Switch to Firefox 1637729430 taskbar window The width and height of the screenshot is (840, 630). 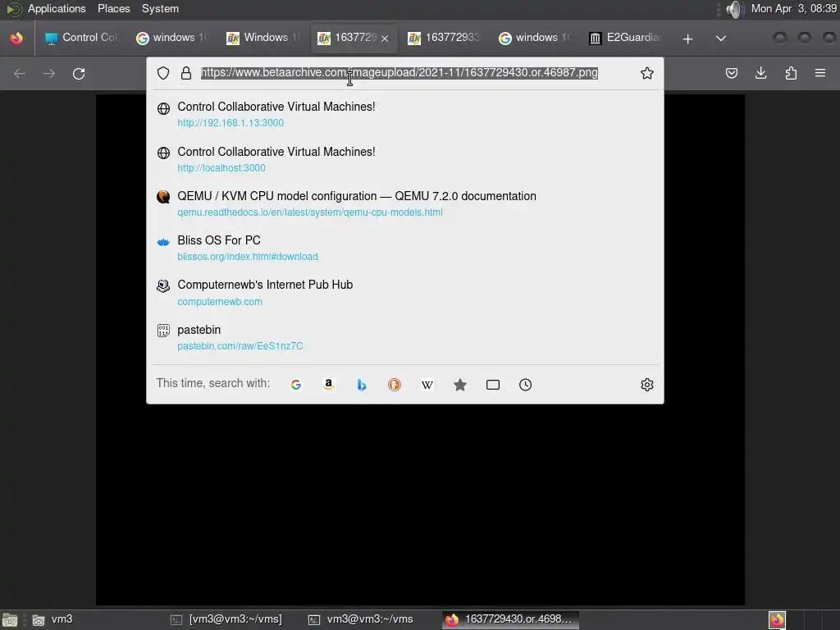coord(510,620)
